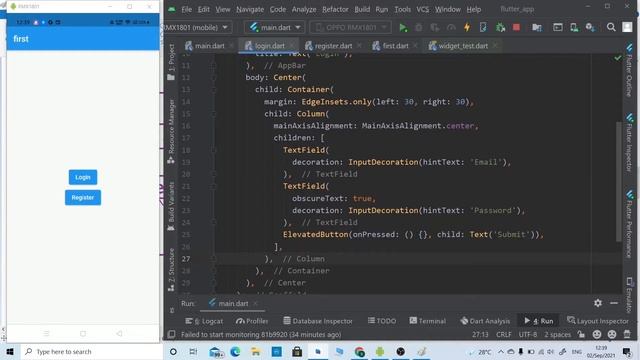Open SDK Manager toolbar icon
The width and height of the screenshot is (640, 360).
tap(590, 27)
